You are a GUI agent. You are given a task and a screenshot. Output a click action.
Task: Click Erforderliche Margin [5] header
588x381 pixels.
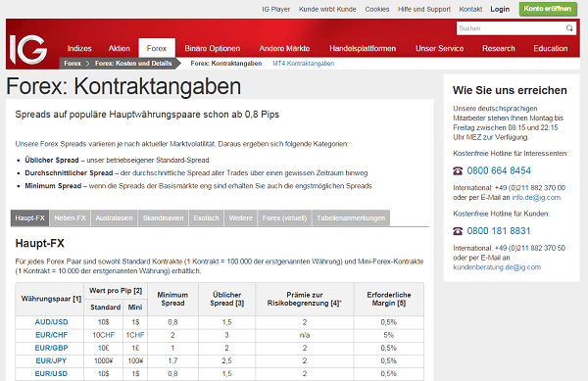[x=389, y=299]
